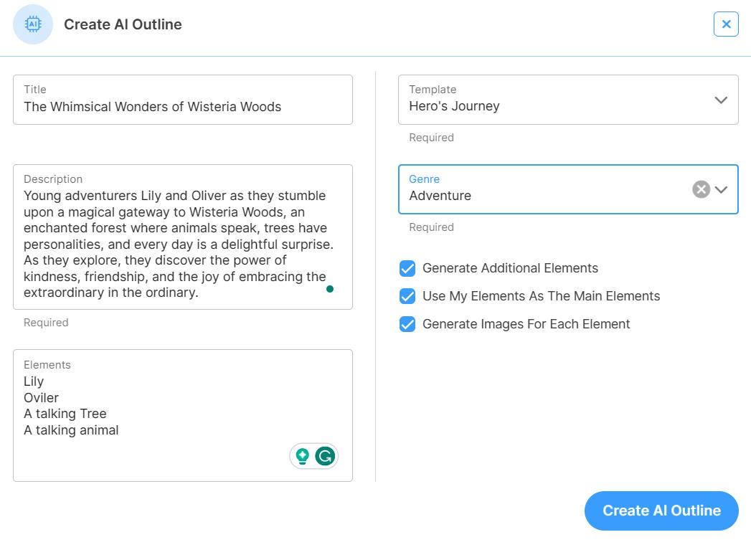Uncheck Generate Additional Elements
The height and width of the screenshot is (560, 751).
pyautogui.click(x=407, y=268)
